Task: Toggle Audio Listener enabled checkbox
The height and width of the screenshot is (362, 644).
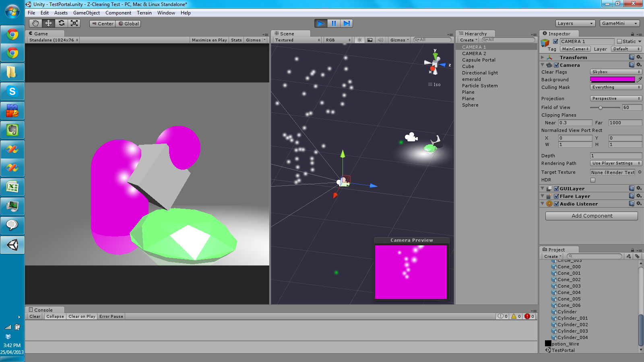Action: tap(556, 204)
